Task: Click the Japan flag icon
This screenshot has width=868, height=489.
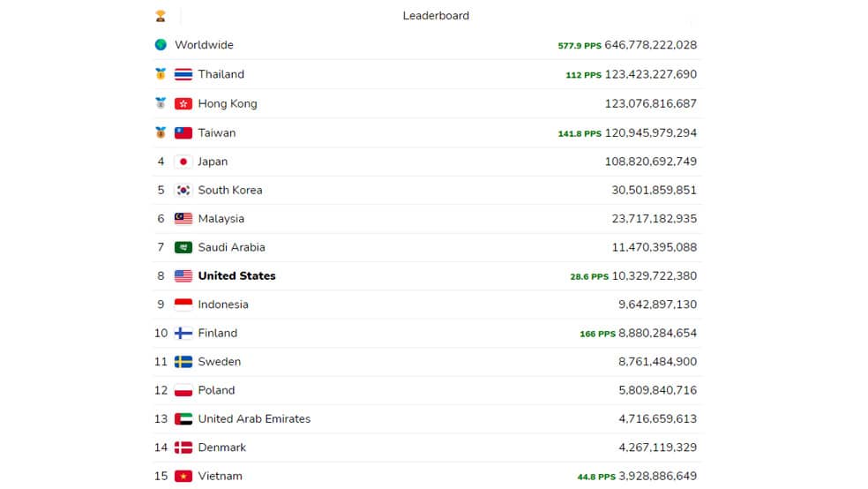Action: point(183,162)
